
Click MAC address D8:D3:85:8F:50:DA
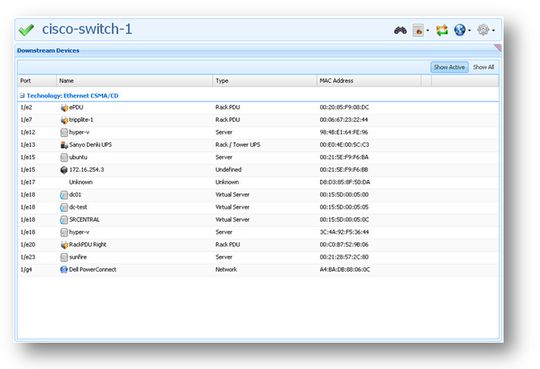345,182
